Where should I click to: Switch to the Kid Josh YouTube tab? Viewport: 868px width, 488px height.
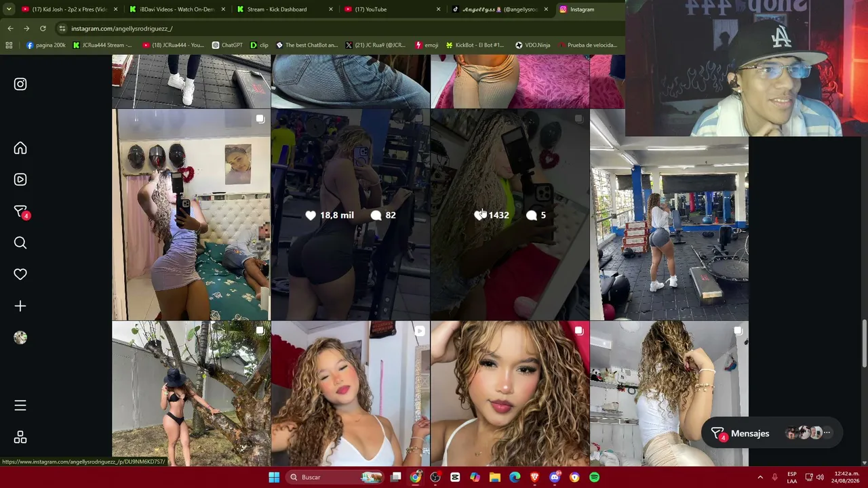tap(64, 9)
